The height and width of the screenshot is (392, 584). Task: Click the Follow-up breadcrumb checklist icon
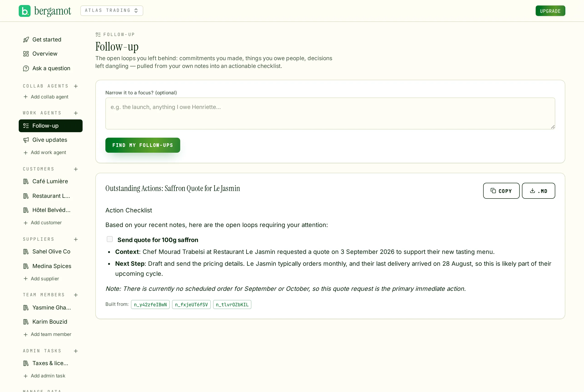tap(98, 34)
